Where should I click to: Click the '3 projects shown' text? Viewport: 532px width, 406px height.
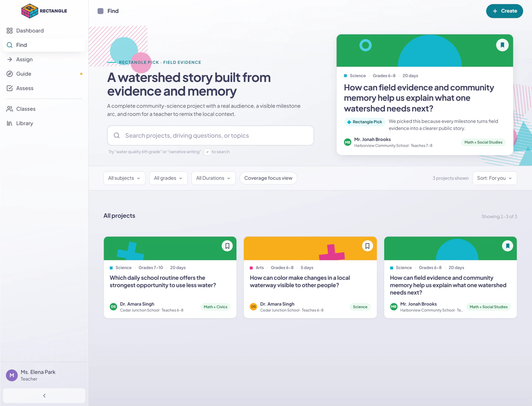click(450, 178)
